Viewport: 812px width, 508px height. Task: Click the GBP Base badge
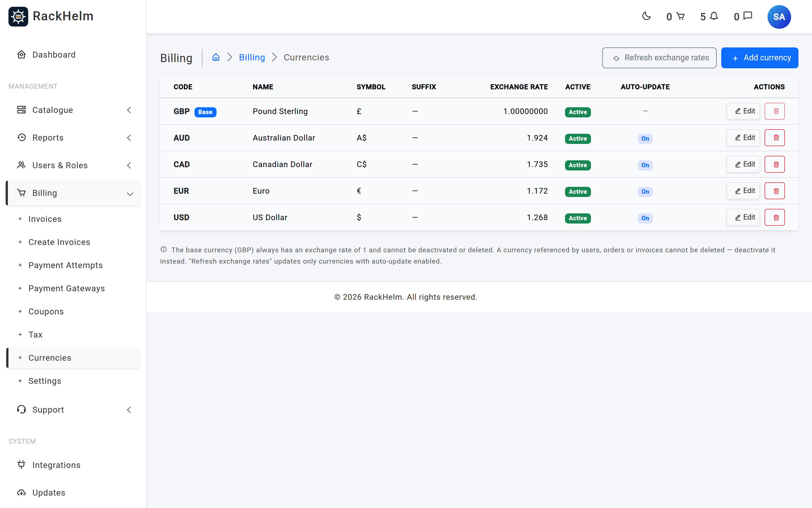205,112
